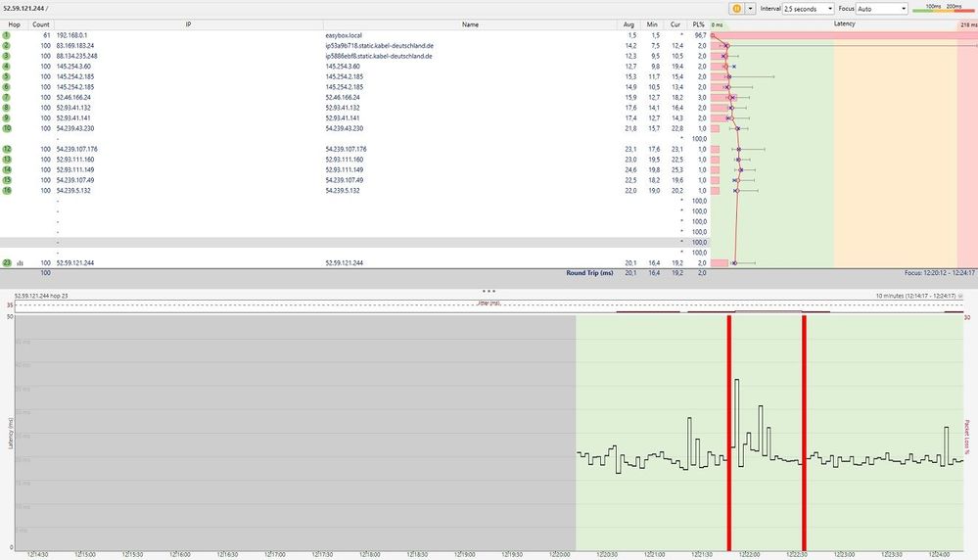Click the Avg value 24,6 for hop 14
This screenshot has height=560, width=978.
630,169
